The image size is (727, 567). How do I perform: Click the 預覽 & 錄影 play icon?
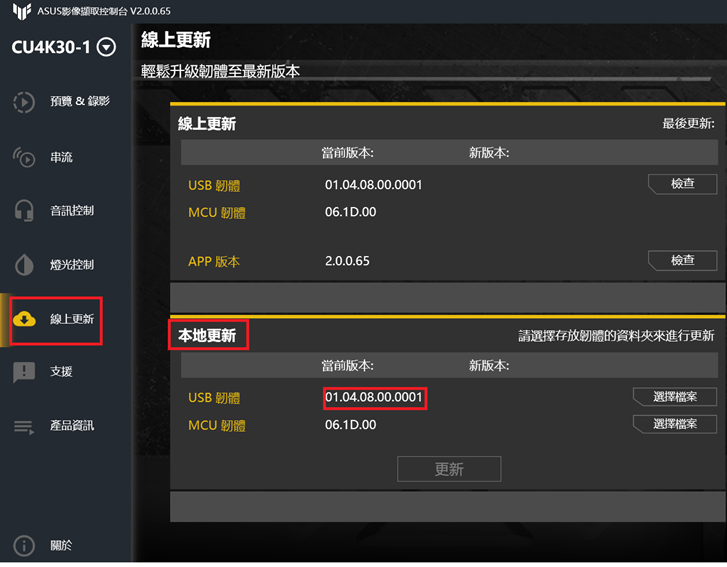tap(24, 102)
